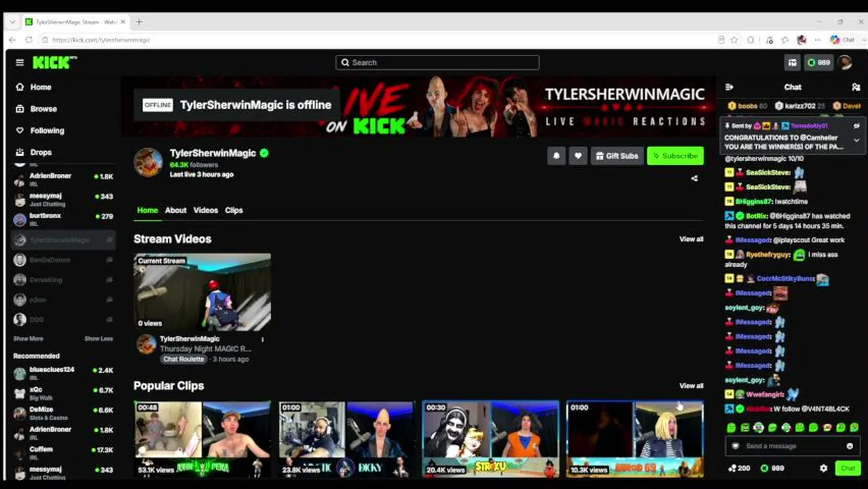View all Popular Clips
868x489 pixels.
click(x=691, y=386)
